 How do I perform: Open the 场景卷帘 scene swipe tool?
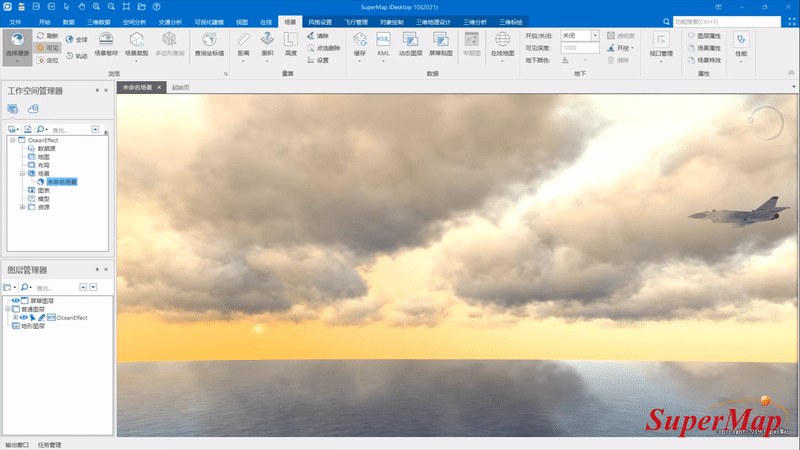click(x=106, y=44)
